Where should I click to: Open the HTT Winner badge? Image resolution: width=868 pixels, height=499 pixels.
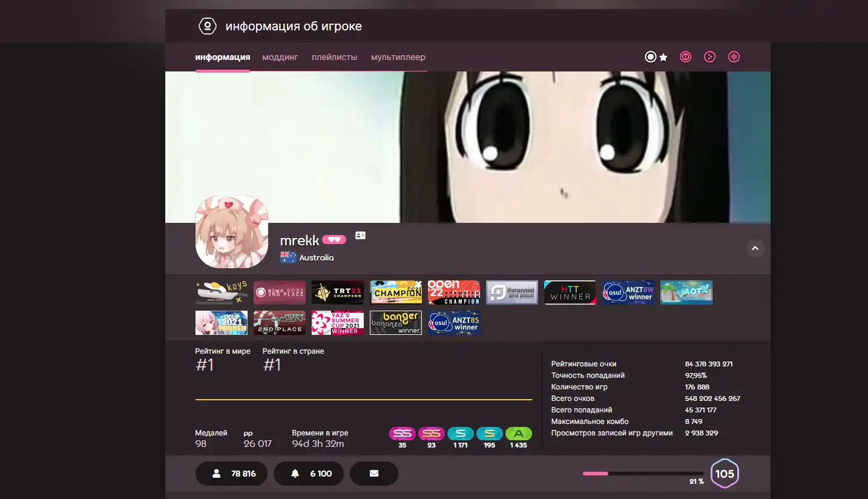[x=570, y=292]
